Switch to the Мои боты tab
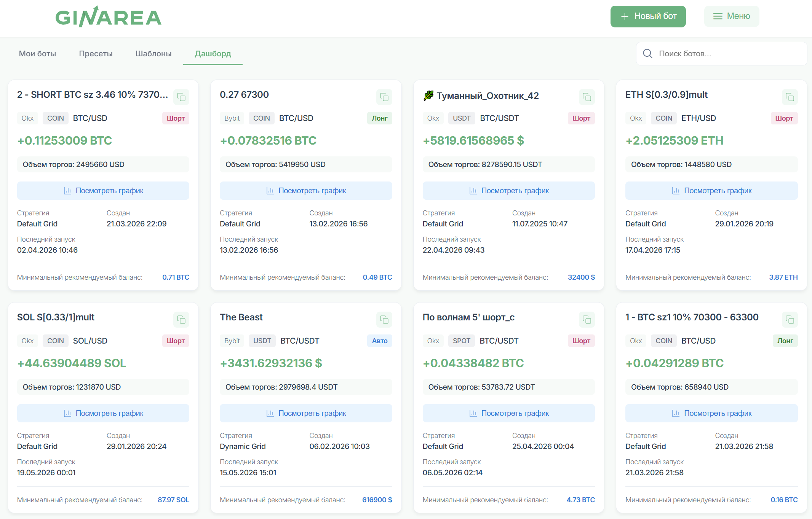 [x=37, y=54]
